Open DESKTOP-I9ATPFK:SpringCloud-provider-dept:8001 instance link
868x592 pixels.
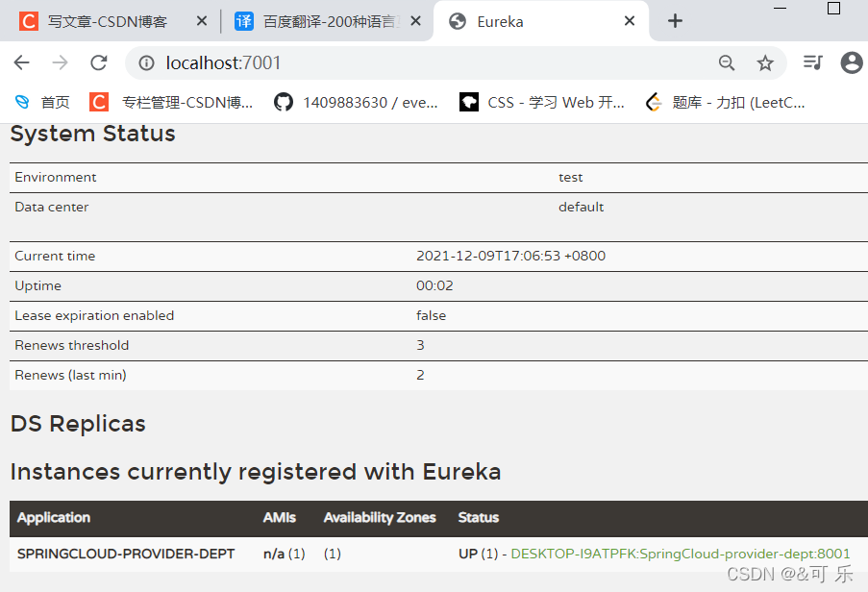click(681, 554)
